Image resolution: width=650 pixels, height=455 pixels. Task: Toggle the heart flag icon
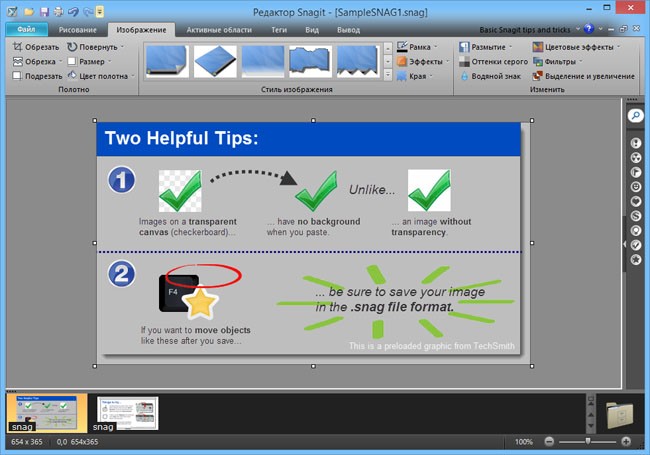(635, 201)
